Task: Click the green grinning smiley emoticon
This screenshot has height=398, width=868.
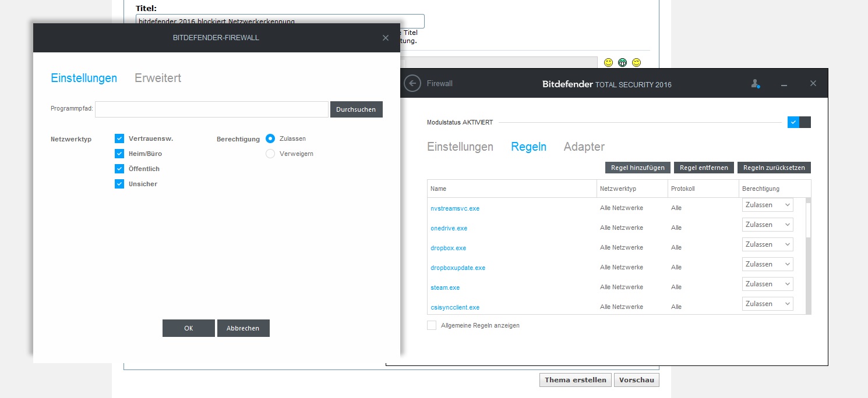Action: pos(622,62)
